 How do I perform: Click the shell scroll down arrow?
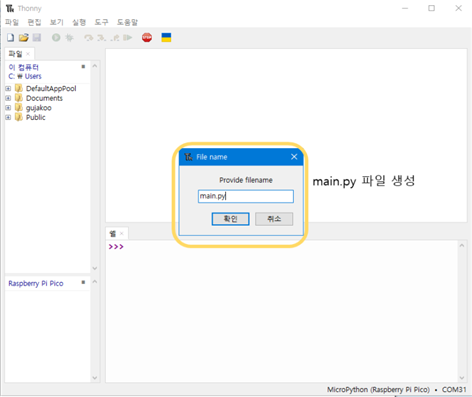462,378
